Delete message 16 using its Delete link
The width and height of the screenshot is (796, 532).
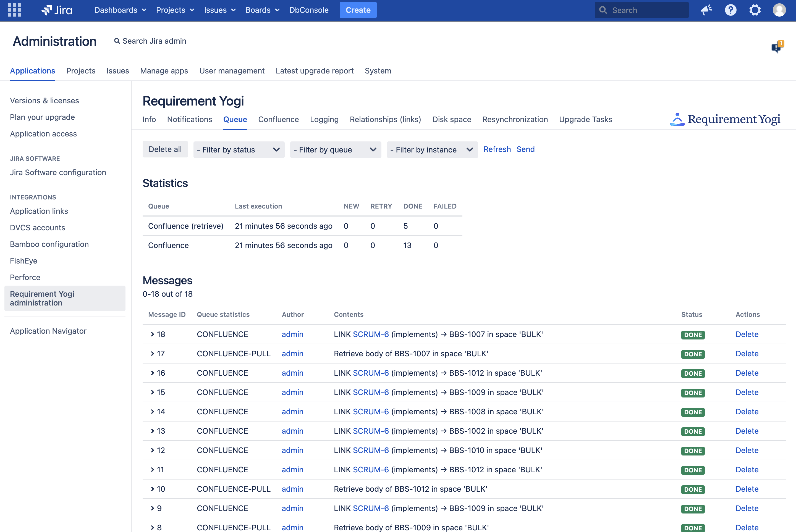[747, 373]
